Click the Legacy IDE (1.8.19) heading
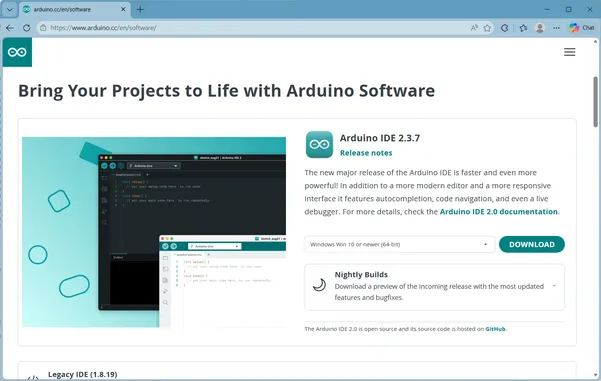This screenshot has width=601, height=381. pos(82,374)
